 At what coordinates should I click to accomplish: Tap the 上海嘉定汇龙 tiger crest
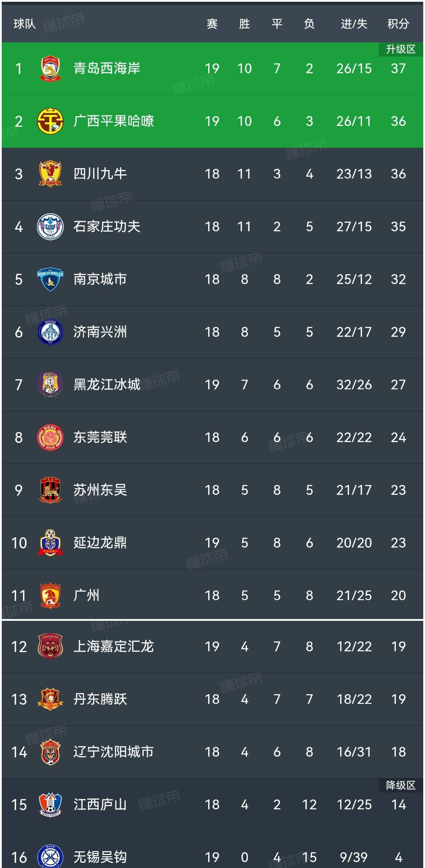(50, 646)
